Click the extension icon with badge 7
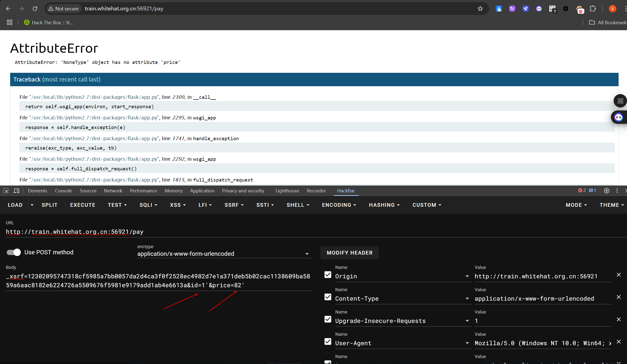The width and height of the screenshot is (627, 364). 552,9
